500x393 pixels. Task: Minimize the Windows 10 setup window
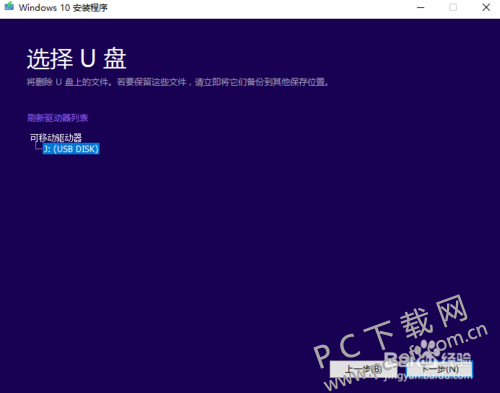tap(421, 7)
